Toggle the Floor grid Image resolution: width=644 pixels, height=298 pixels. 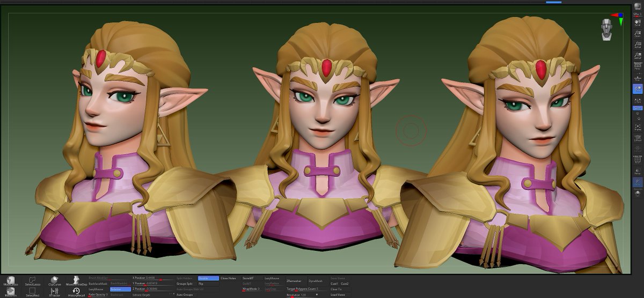[638, 79]
